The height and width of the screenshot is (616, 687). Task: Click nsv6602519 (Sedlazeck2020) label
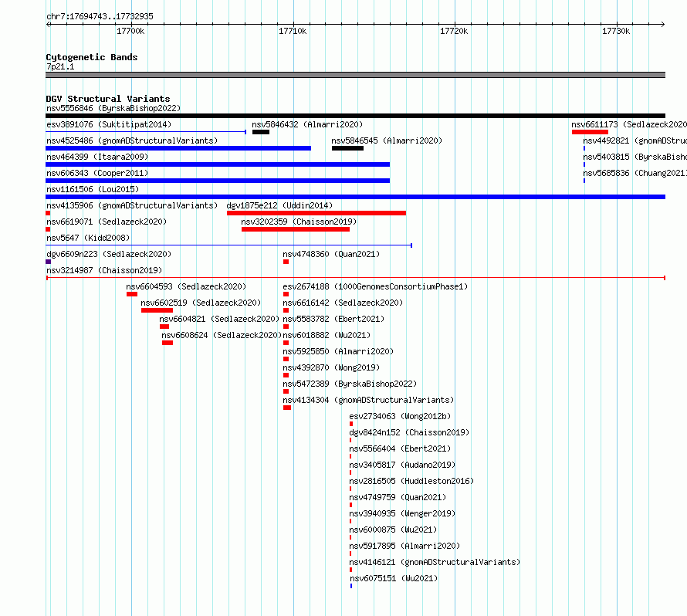(x=201, y=303)
